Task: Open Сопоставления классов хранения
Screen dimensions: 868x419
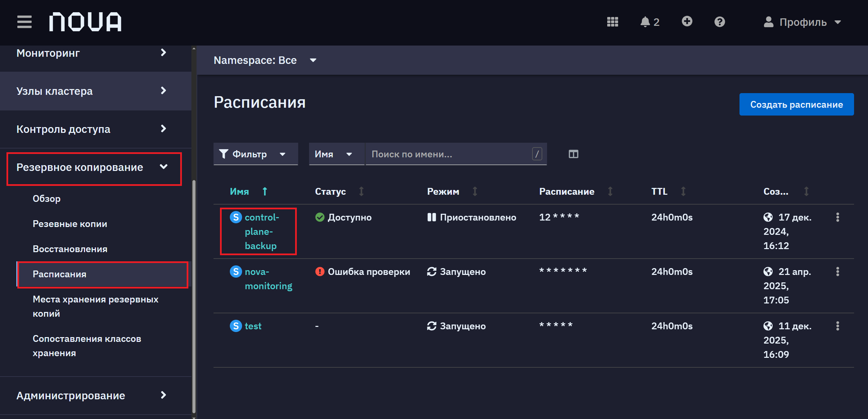Action: click(x=87, y=346)
